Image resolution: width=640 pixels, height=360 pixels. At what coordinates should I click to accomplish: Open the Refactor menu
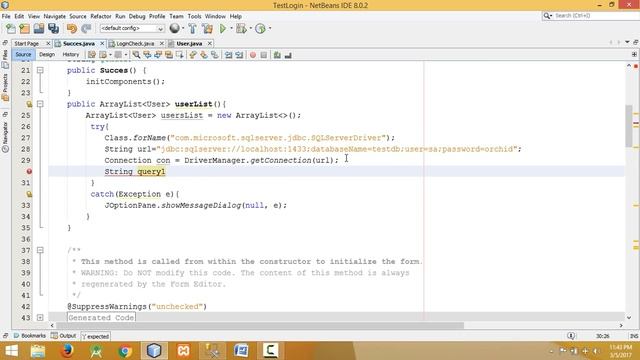101,16
